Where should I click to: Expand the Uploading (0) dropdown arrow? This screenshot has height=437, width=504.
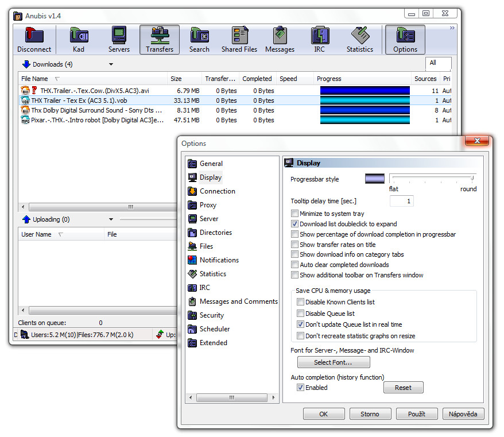pyautogui.click(x=111, y=219)
